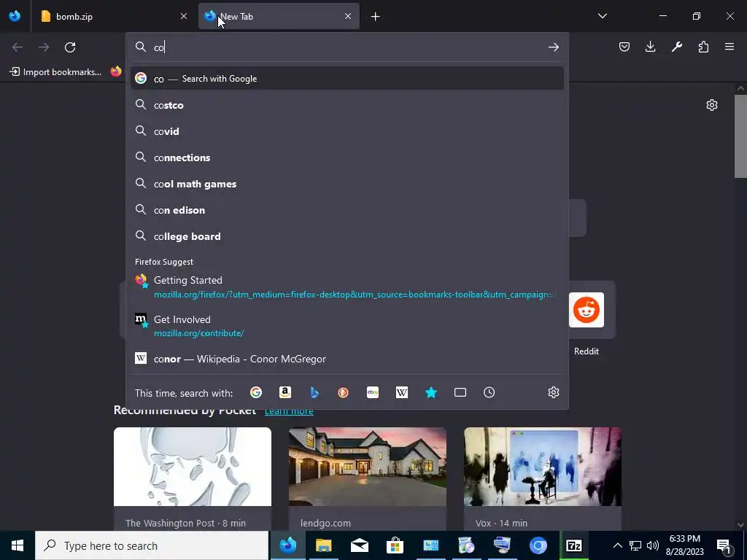Search this time with DuckDuckGo icon

(343, 392)
